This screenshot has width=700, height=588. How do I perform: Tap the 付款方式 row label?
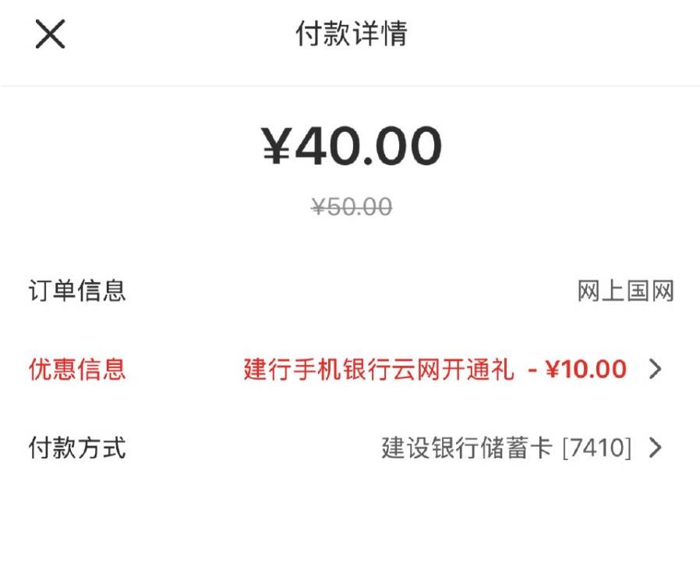tap(77, 448)
